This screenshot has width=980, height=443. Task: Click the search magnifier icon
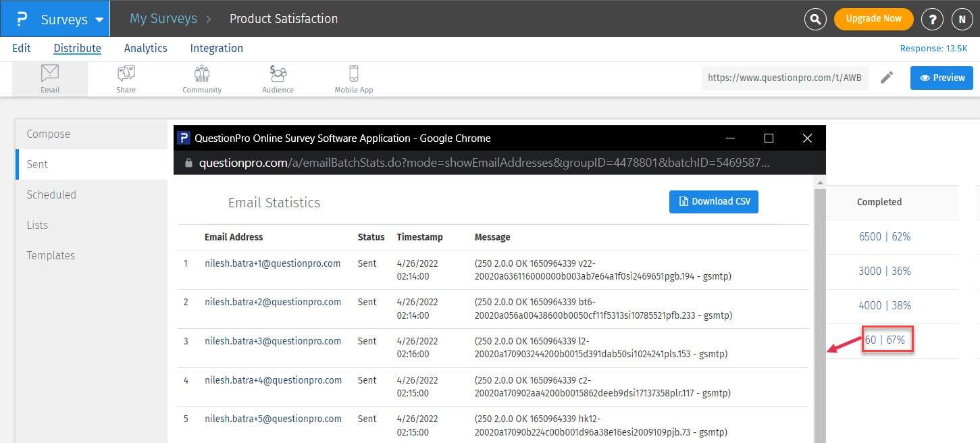tap(815, 19)
